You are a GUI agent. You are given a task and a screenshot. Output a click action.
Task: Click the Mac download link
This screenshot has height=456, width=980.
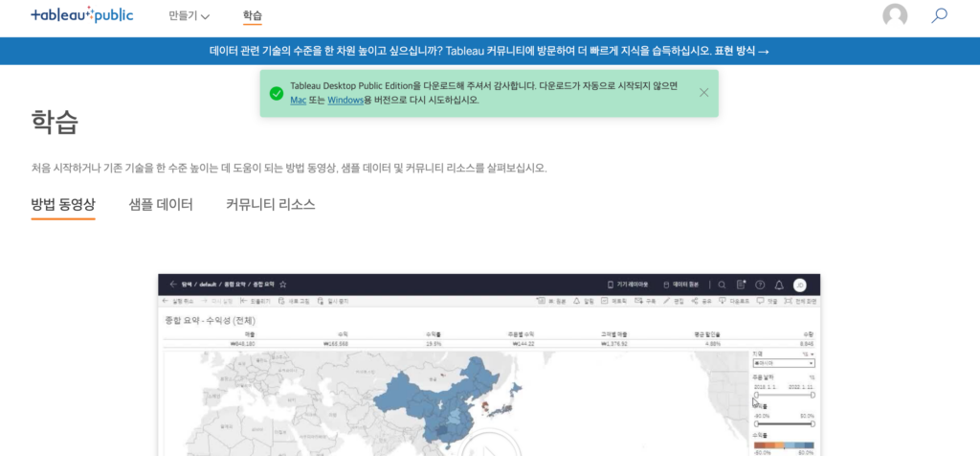click(299, 100)
